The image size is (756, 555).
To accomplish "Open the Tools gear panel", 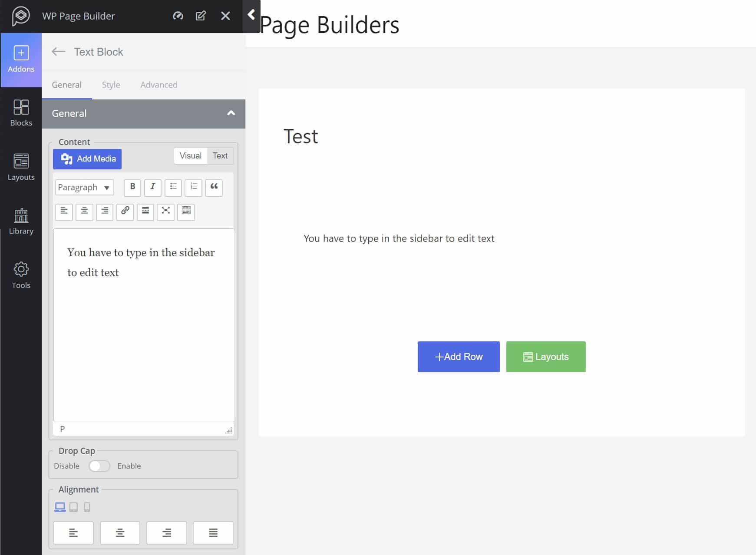I will [x=21, y=275].
